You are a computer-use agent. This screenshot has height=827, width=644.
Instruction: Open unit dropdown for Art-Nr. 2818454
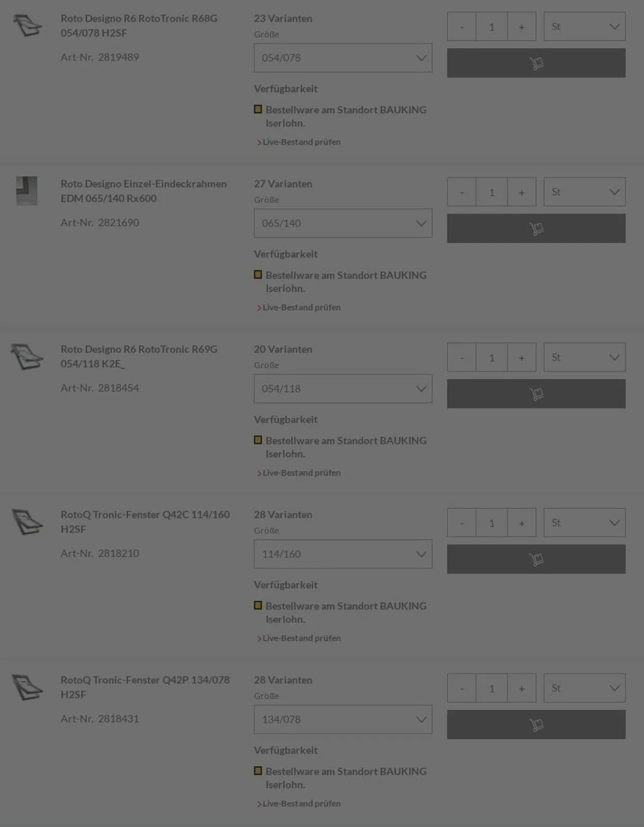click(584, 357)
